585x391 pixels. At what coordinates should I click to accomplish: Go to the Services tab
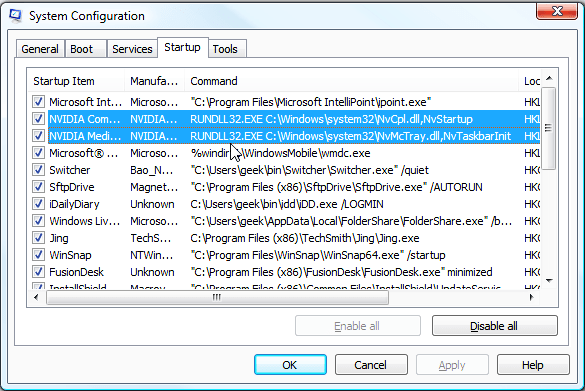tap(132, 49)
